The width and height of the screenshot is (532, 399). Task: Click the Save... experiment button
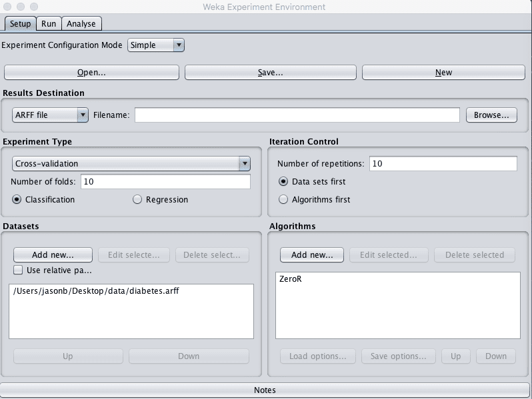pyautogui.click(x=271, y=73)
